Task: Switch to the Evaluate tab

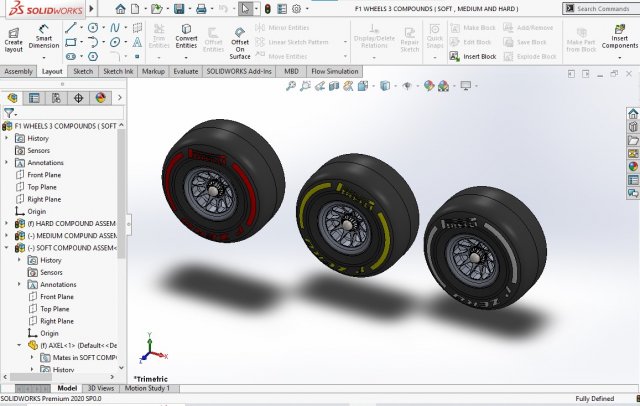Action: tap(185, 71)
